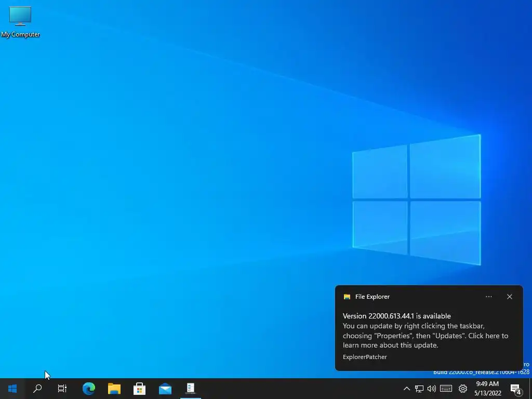Viewport: 532px width, 399px height.
Task: Click the File Explorer icon in the notification header
Action: pos(347,297)
